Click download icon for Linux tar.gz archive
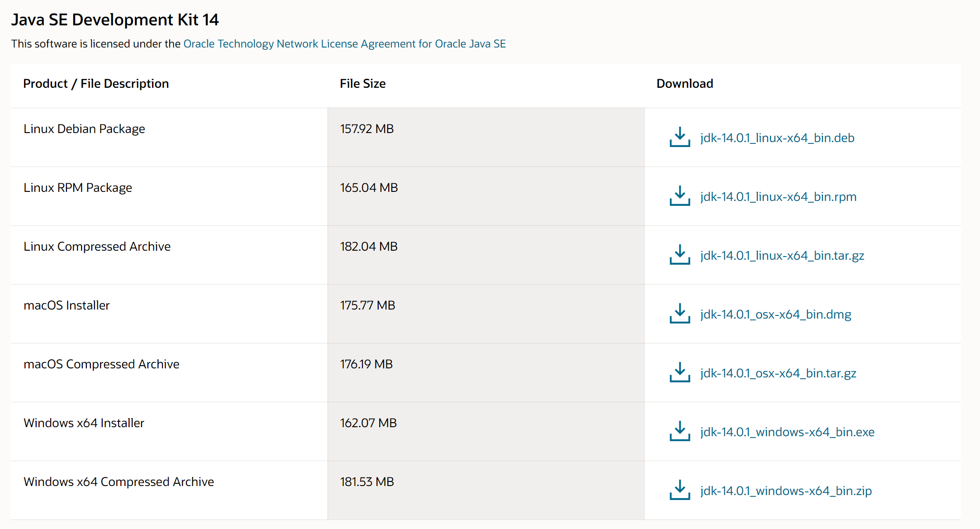Screen dimensions: 980x529 tap(680, 255)
